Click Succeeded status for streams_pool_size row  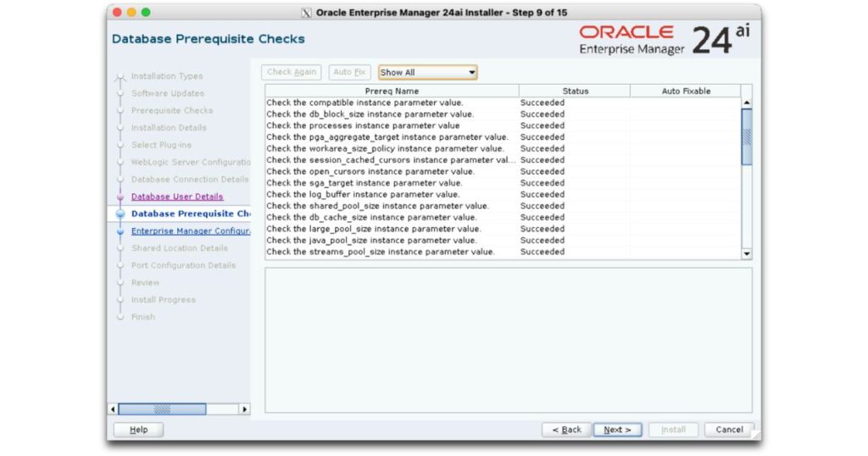542,252
